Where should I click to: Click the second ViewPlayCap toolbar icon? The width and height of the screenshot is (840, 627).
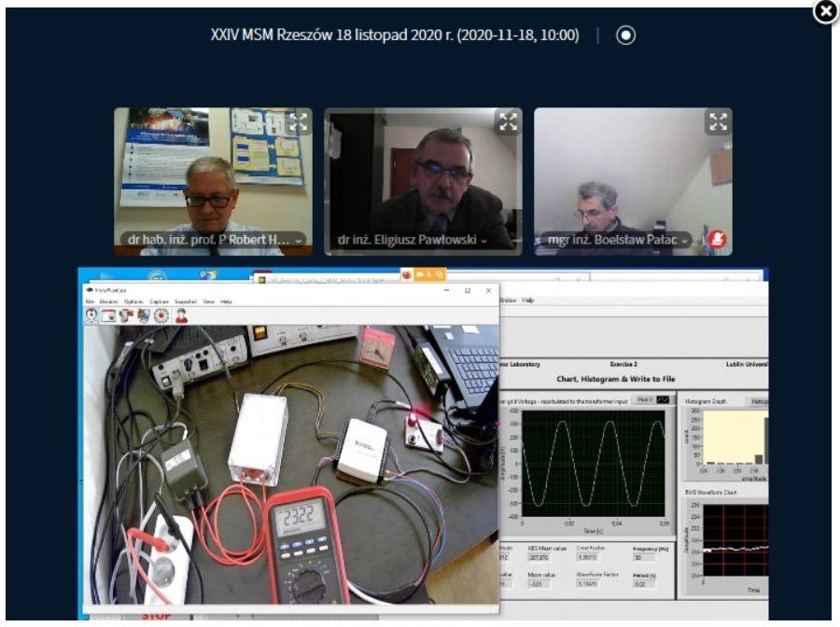click(x=109, y=316)
